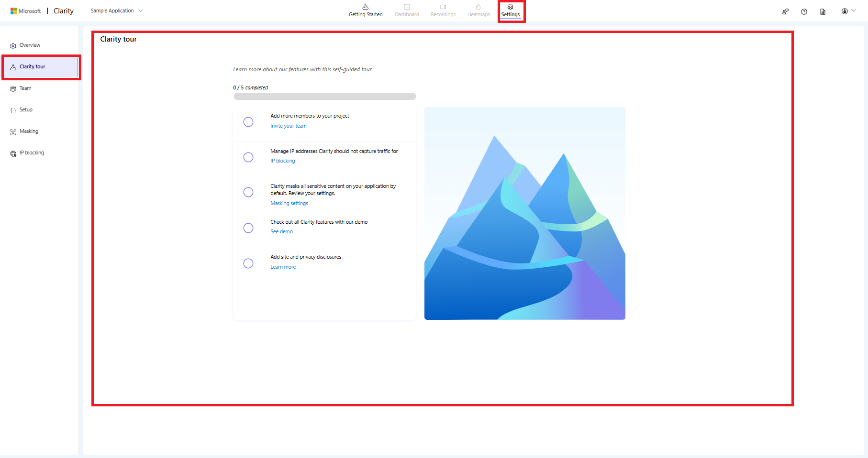Select IP blocking in the sidebar

[x=31, y=153]
